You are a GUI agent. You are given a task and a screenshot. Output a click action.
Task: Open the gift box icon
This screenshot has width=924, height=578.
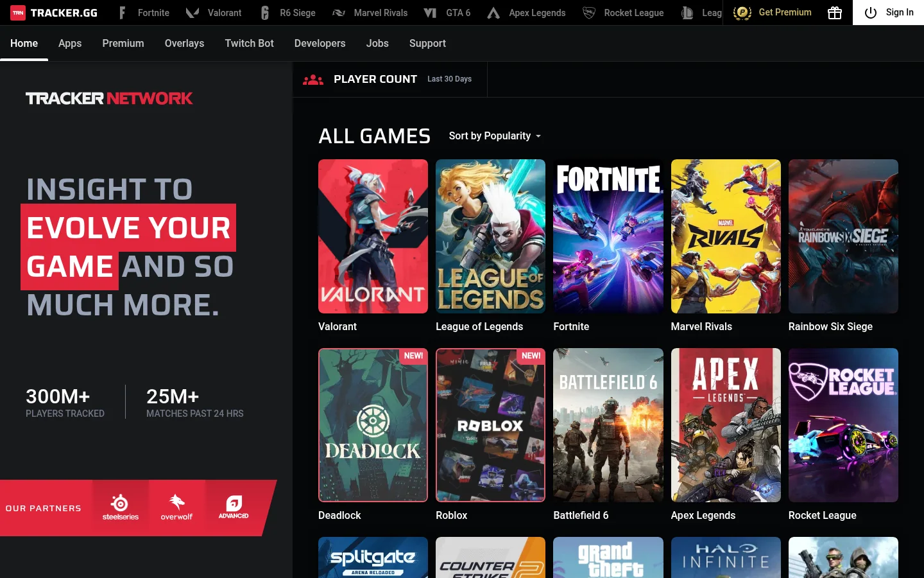(x=835, y=13)
